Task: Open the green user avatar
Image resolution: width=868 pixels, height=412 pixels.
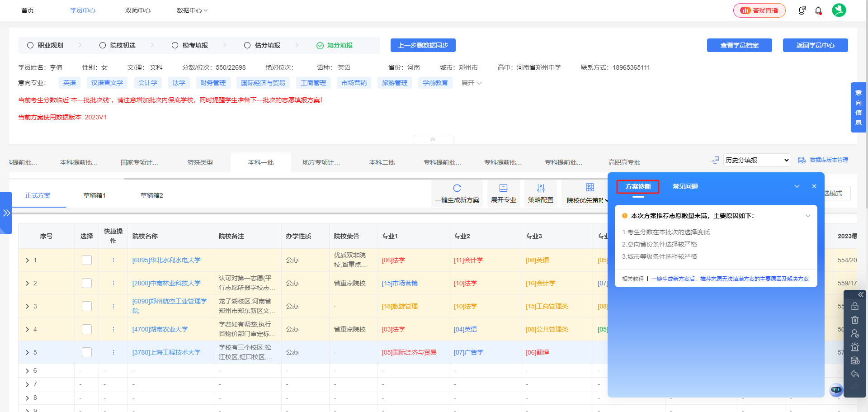Action: [x=839, y=10]
